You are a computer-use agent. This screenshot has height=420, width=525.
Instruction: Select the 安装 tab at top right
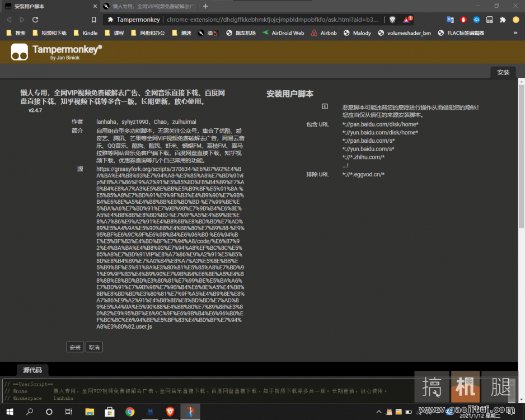(503, 72)
